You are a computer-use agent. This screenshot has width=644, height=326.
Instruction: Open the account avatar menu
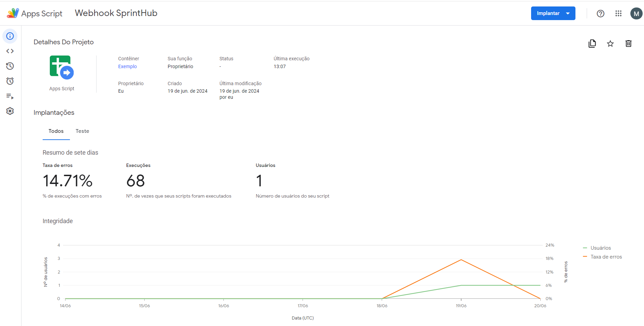coord(636,14)
